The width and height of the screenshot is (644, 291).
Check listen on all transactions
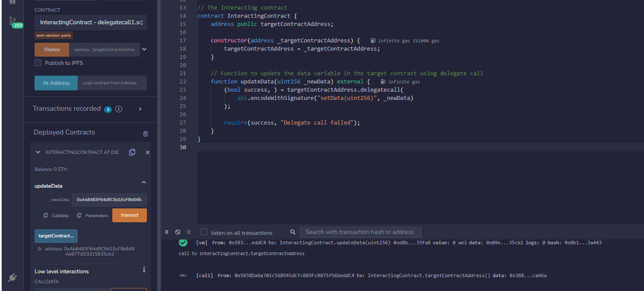(x=204, y=232)
